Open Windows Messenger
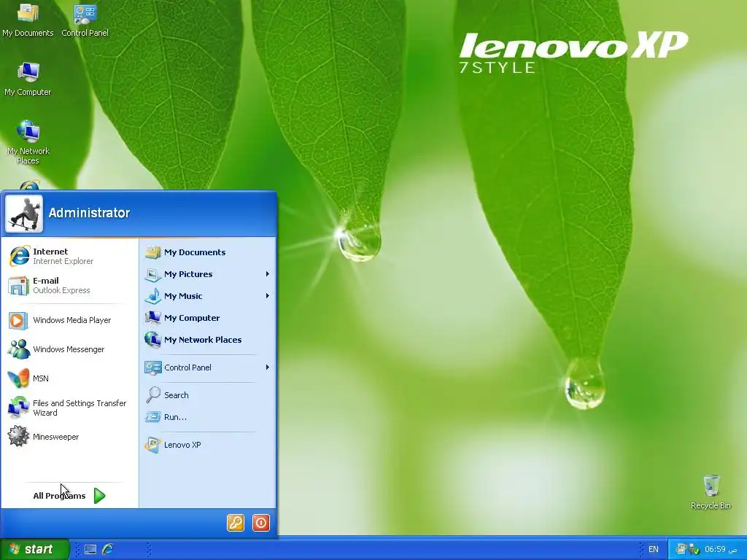The width and height of the screenshot is (747, 560). 69,349
